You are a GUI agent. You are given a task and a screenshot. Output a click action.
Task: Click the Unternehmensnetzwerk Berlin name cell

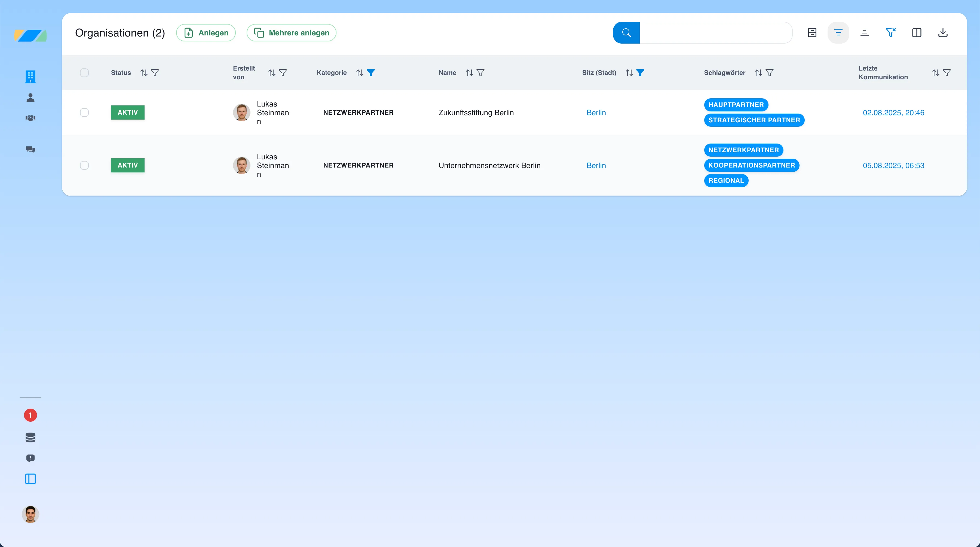(x=489, y=166)
